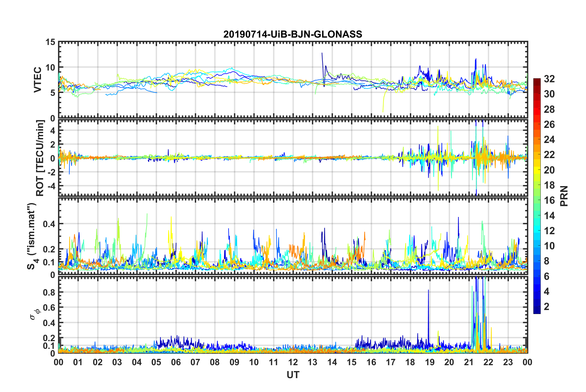Screen dimensions: 586x392
Task: Click the dark blue bottom of the PRN colorbar
Action: coord(537,311)
